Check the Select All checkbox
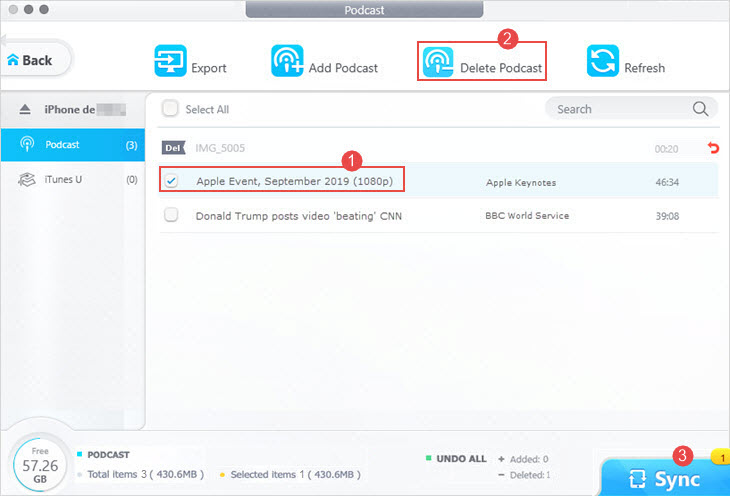The width and height of the screenshot is (730, 496). pyautogui.click(x=171, y=109)
